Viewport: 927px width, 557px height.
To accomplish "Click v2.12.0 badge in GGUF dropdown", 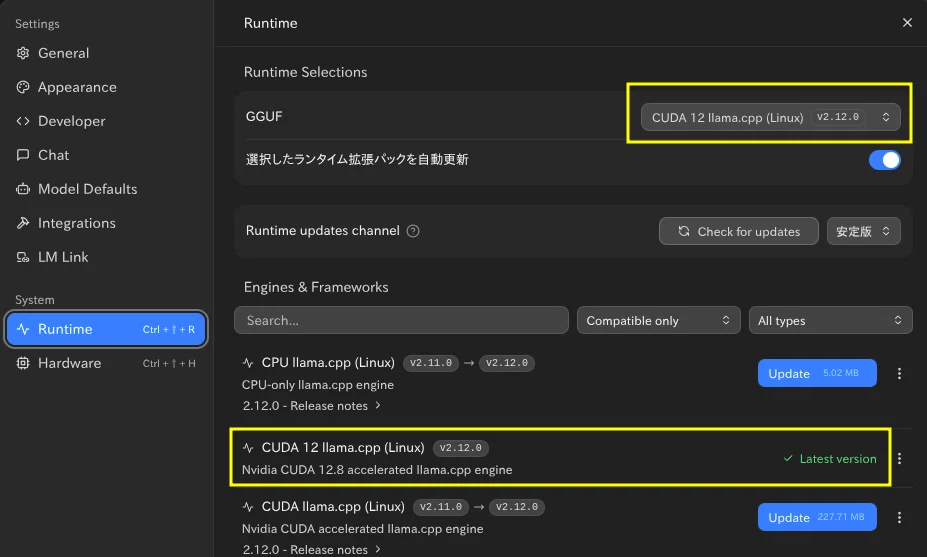I will pyautogui.click(x=838, y=117).
